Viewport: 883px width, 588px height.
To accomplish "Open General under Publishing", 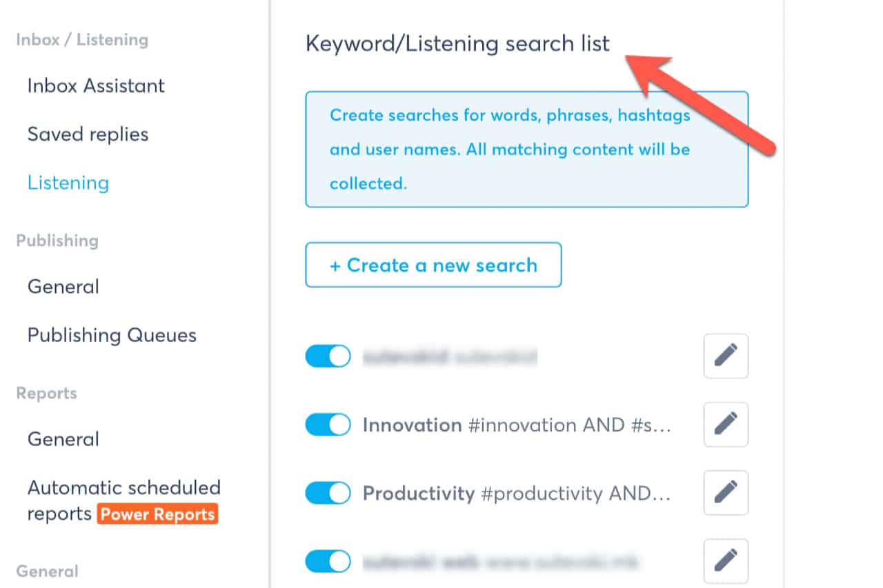I will tap(63, 287).
